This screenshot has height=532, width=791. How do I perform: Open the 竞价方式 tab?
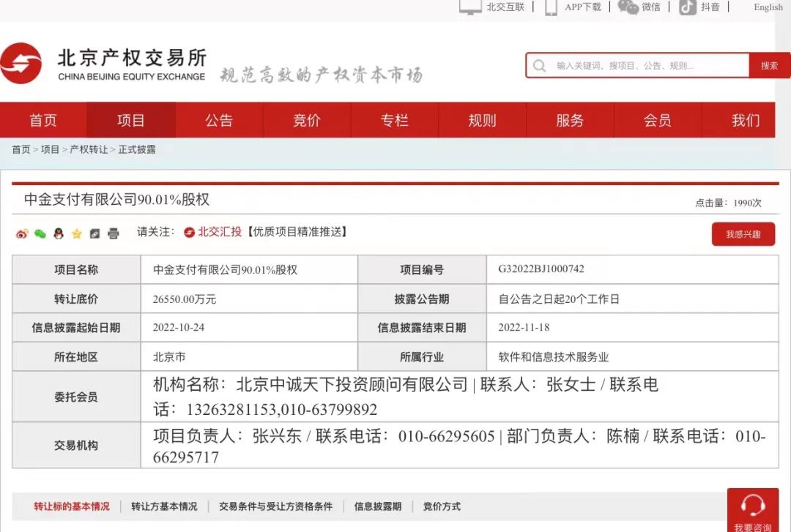pyautogui.click(x=442, y=506)
